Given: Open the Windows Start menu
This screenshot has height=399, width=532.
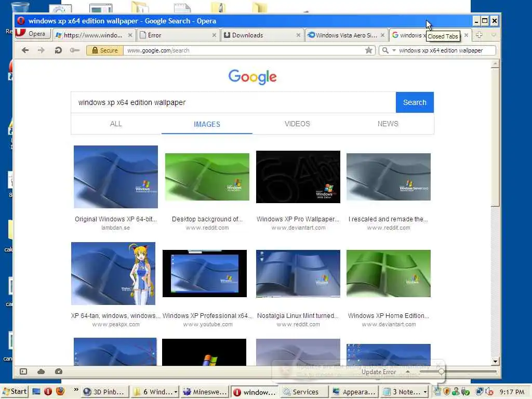Looking at the screenshot, I should click(14, 392).
